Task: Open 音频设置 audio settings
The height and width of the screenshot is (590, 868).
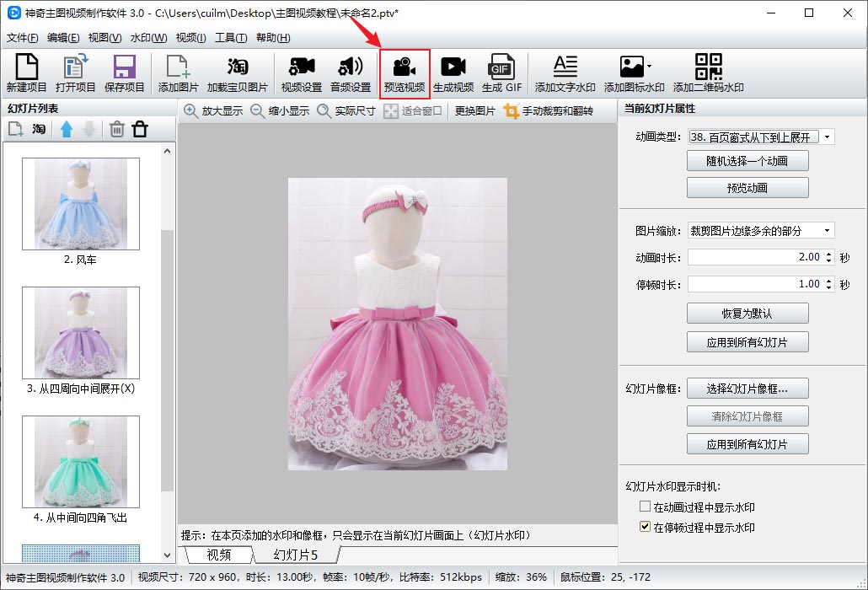Action: (x=350, y=74)
